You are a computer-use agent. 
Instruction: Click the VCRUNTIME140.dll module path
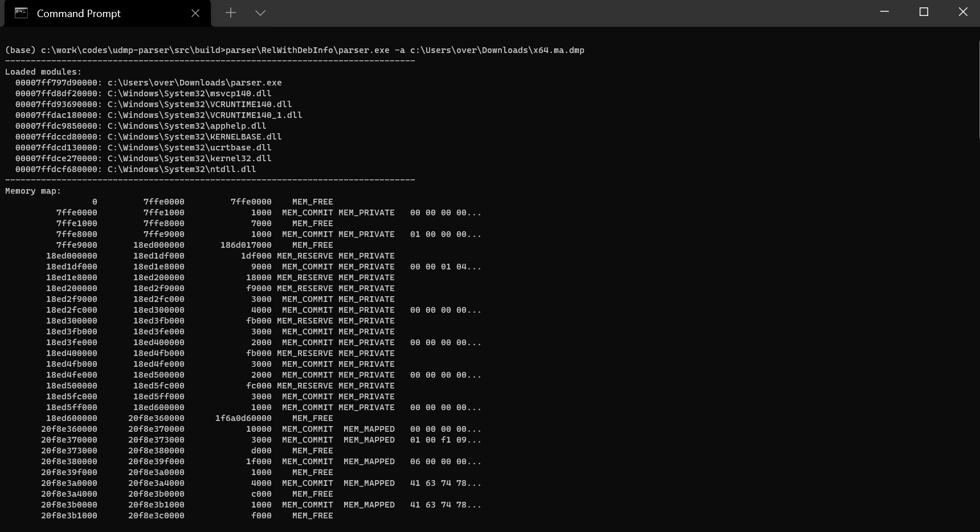(199, 104)
